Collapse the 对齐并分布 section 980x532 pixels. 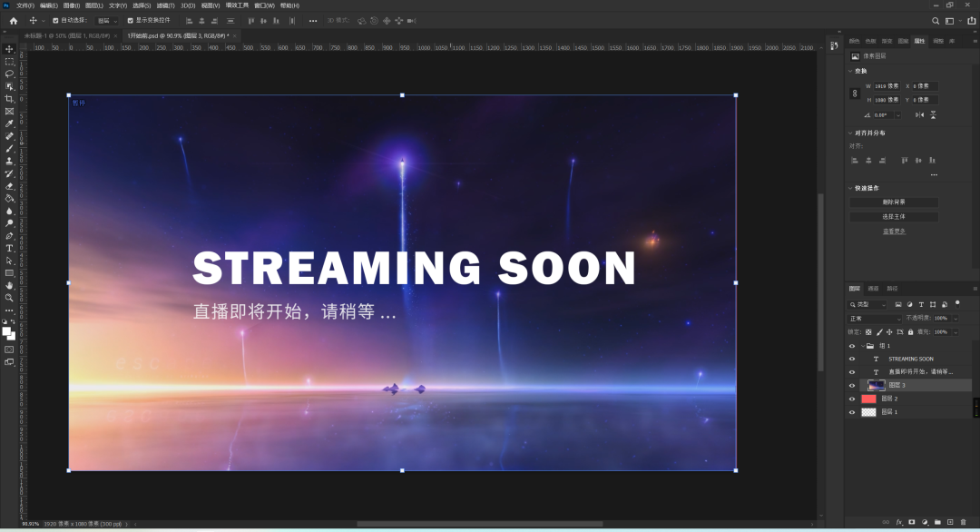[850, 133]
